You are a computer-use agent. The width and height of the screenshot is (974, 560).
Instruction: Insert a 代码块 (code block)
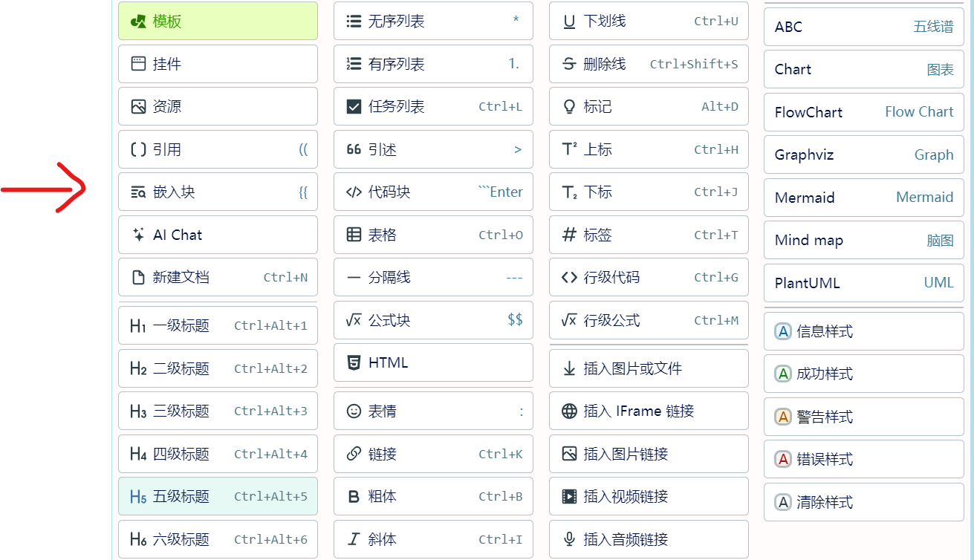(433, 192)
